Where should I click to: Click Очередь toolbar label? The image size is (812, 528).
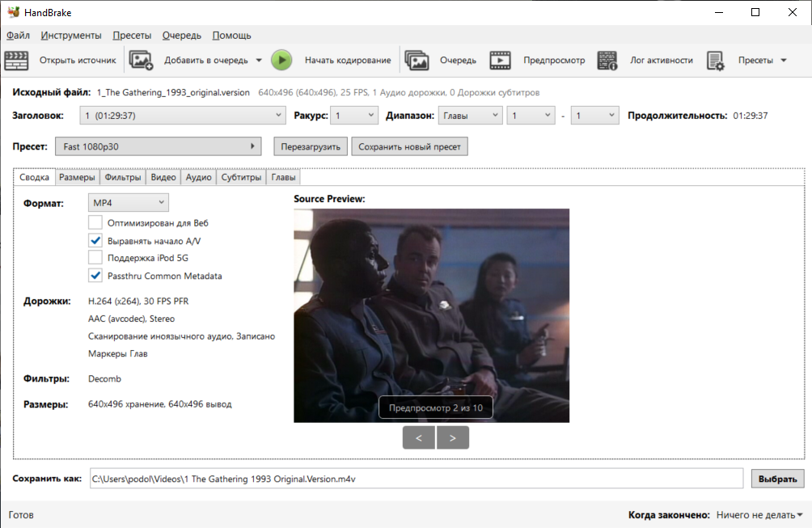click(x=458, y=60)
